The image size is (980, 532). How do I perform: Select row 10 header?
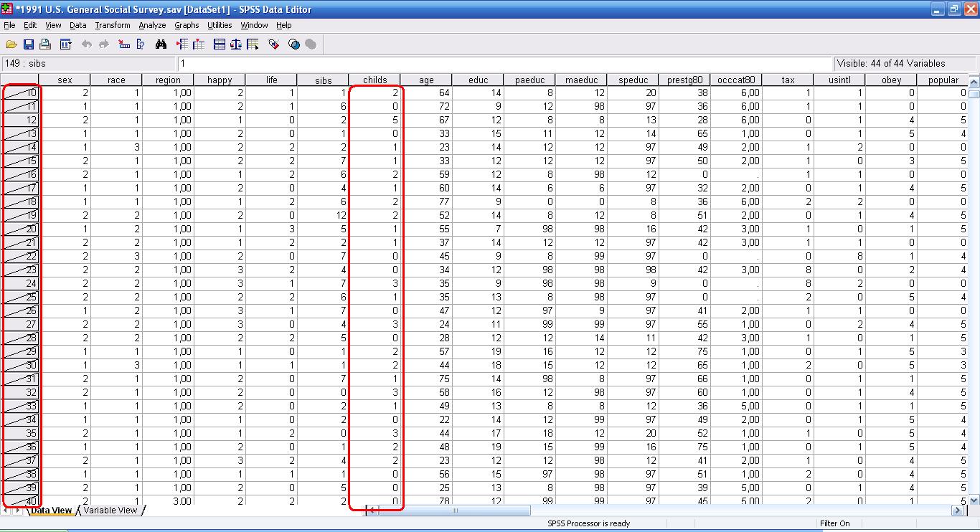pos(19,92)
